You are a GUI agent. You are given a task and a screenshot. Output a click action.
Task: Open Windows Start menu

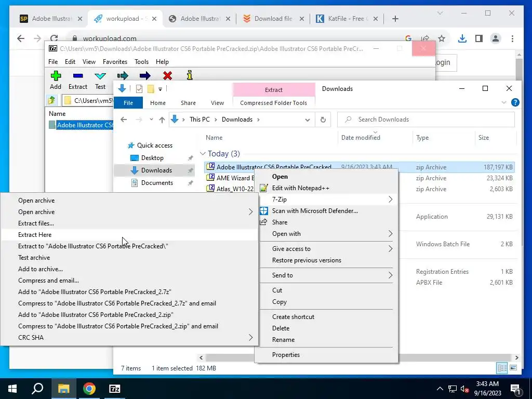[x=12, y=389]
